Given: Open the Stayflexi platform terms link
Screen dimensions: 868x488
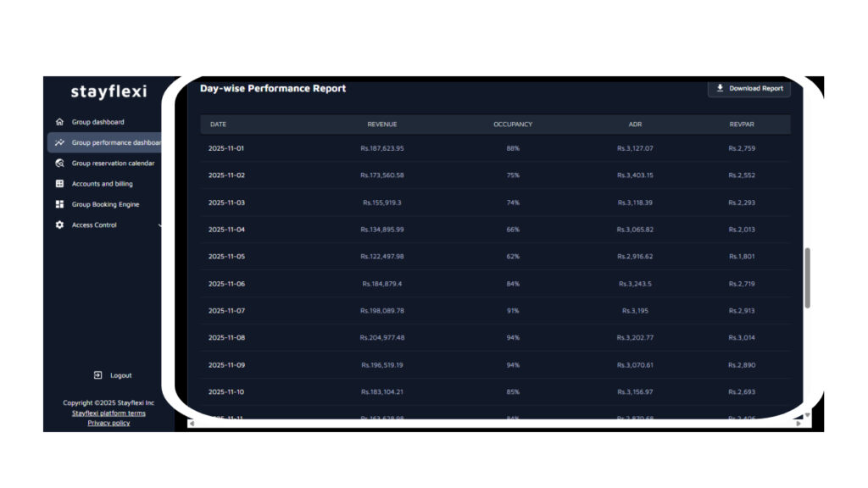Looking at the screenshot, I should [108, 413].
